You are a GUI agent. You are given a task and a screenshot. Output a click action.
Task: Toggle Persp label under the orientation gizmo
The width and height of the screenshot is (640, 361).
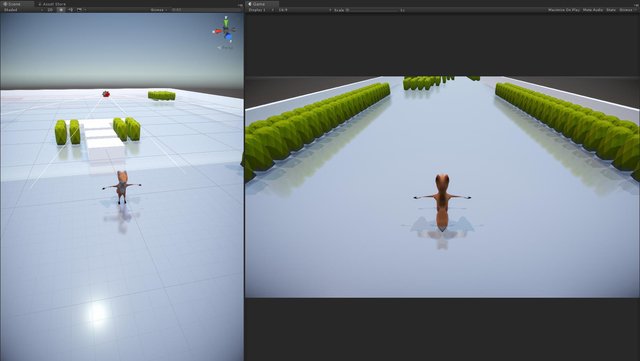point(225,47)
